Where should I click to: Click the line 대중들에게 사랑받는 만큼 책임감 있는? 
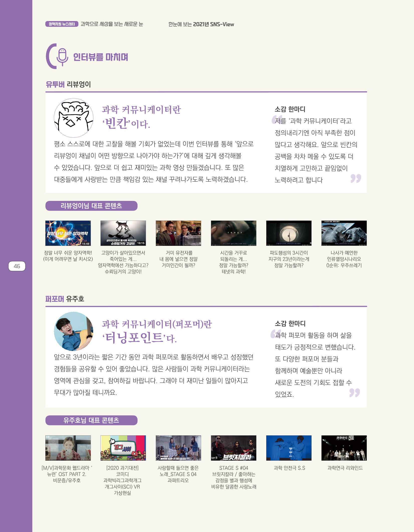tap(151, 180)
